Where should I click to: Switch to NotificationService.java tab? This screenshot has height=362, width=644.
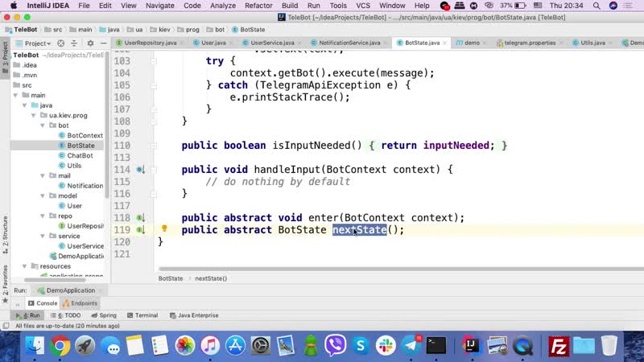[x=349, y=43]
